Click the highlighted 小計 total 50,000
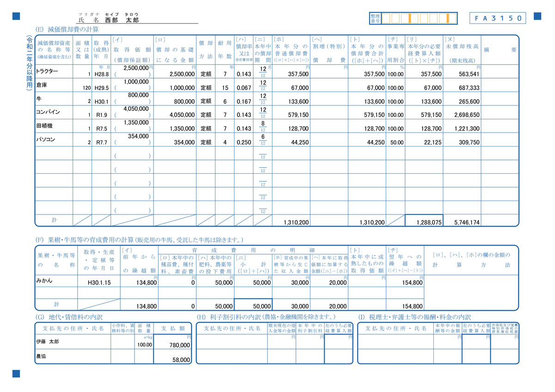Image resolution: width=555 pixels, height=392 pixels. pyautogui.click(x=253, y=305)
